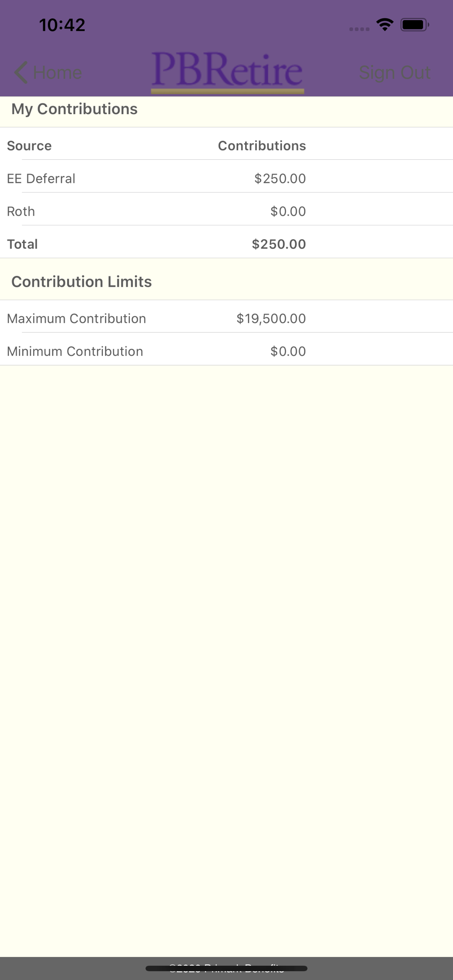
Task: Tap the battery indicator icon
Action: tap(415, 24)
